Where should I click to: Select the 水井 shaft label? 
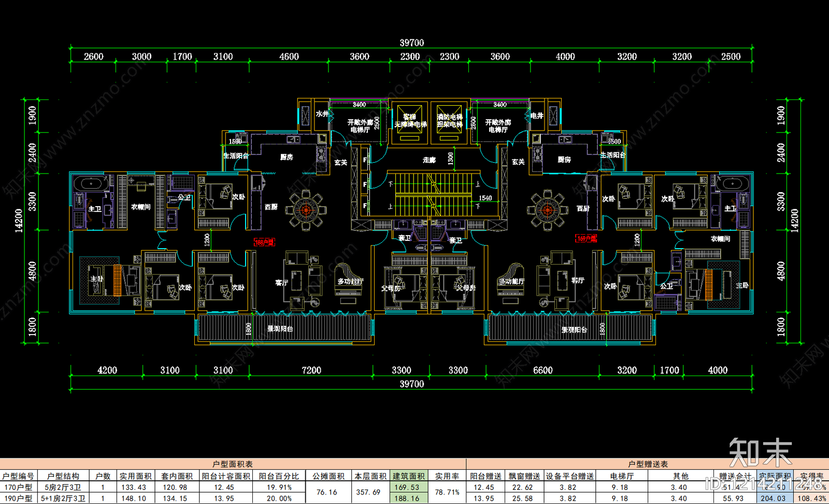pyautogui.click(x=322, y=114)
